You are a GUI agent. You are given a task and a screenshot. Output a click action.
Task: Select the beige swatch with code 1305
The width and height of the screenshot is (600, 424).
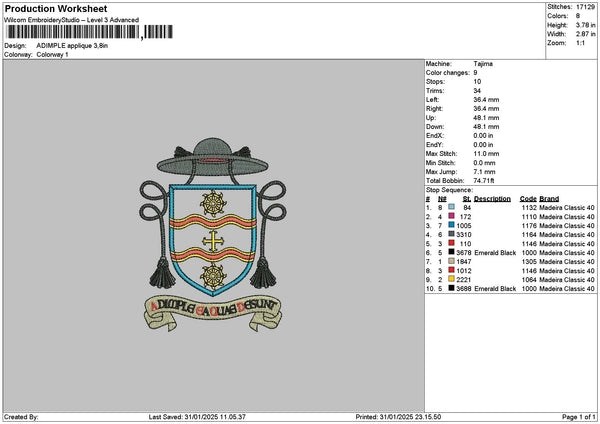[452, 261]
